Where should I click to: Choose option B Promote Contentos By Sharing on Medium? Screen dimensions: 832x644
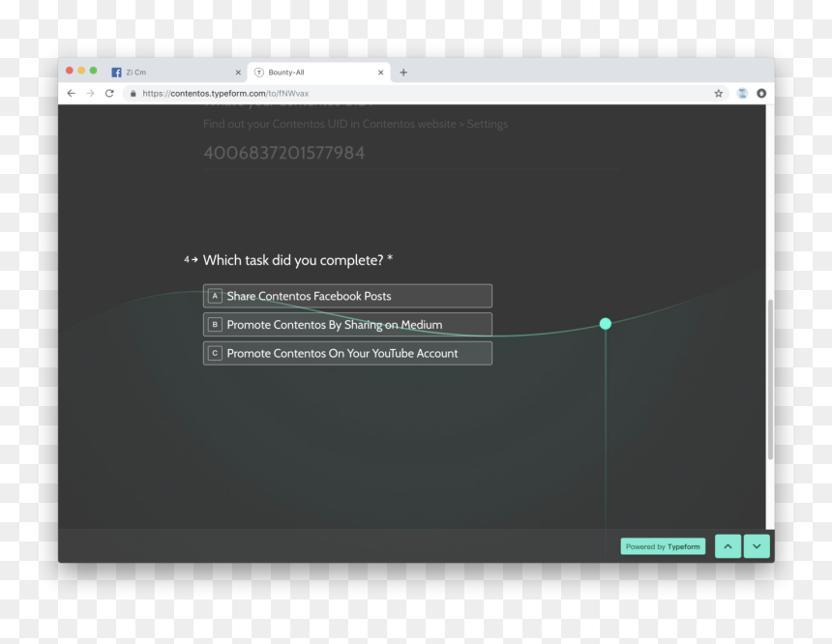pyautogui.click(x=347, y=325)
